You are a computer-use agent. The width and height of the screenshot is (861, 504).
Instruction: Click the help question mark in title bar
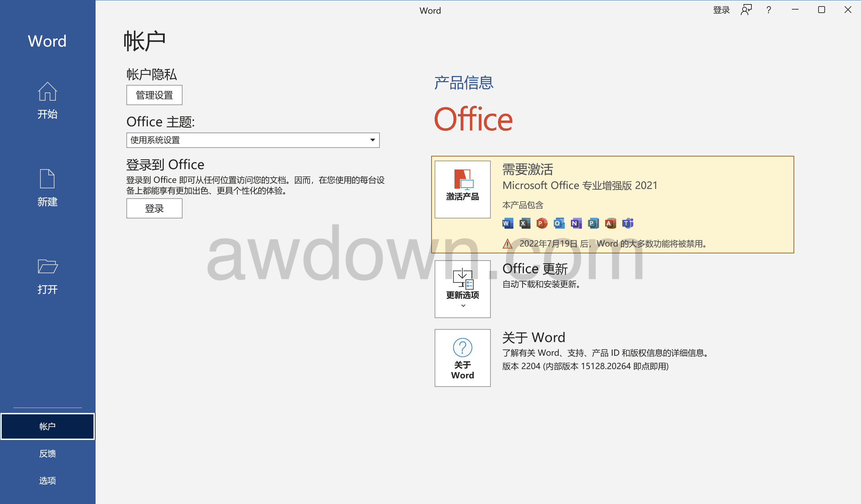tap(769, 10)
